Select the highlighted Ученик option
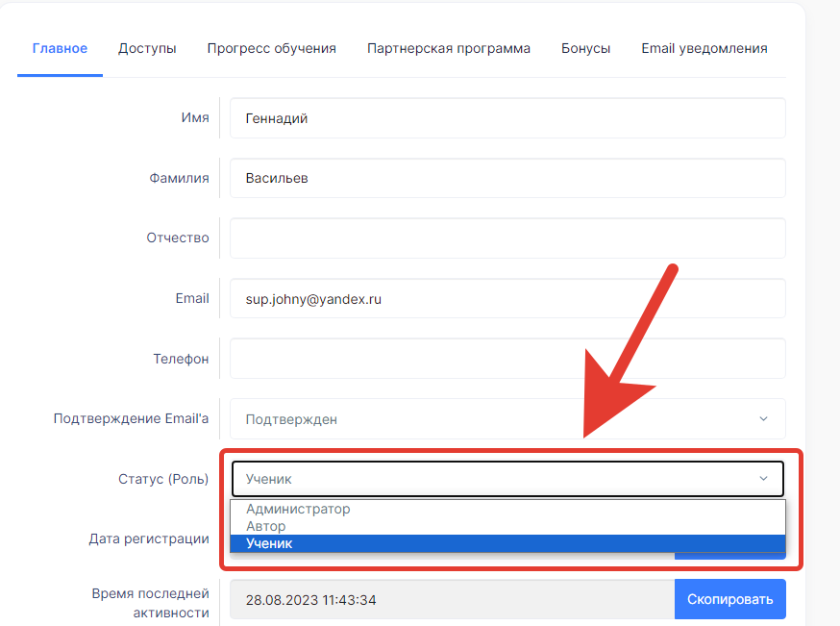This screenshot has width=840, height=626. (269, 543)
